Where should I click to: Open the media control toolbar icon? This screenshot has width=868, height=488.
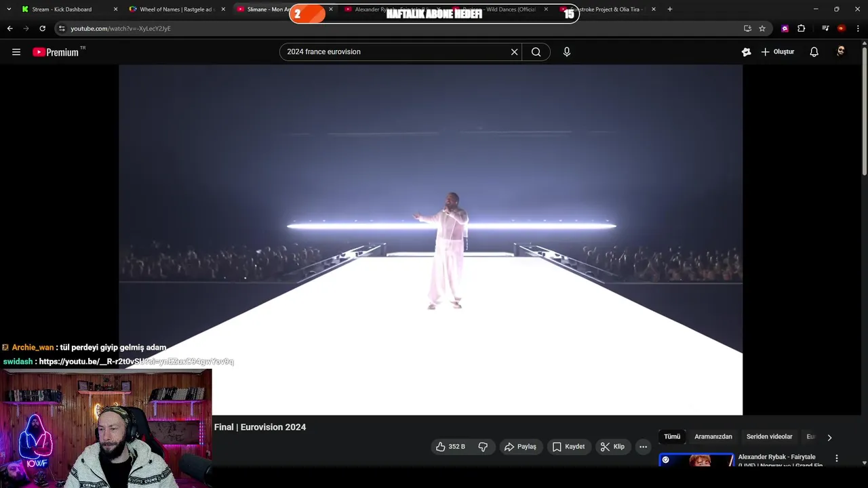(825, 28)
